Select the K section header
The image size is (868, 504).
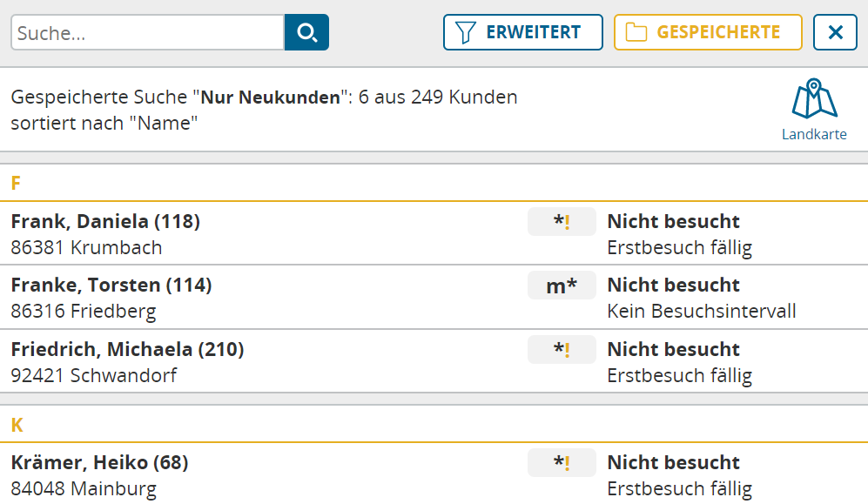pos(434,424)
